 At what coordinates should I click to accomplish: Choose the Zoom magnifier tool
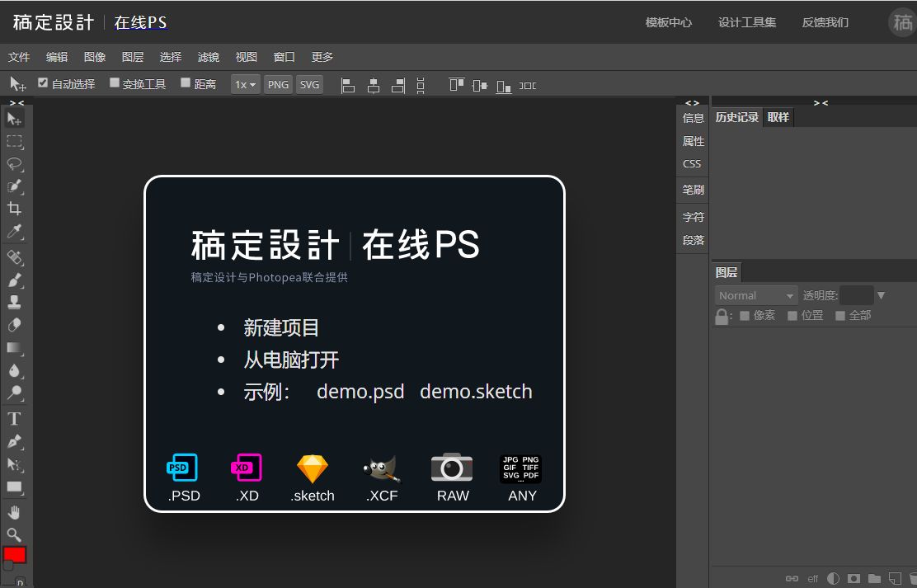(x=15, y=534)
